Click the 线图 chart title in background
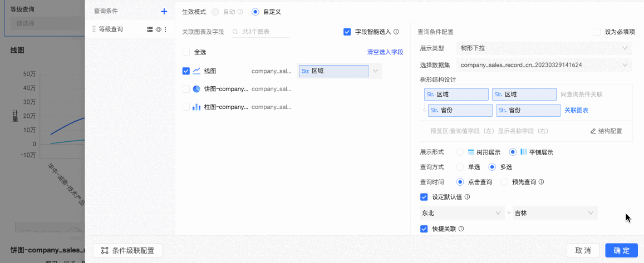Viewport: 644px width, 263px height. coord(17,50)
